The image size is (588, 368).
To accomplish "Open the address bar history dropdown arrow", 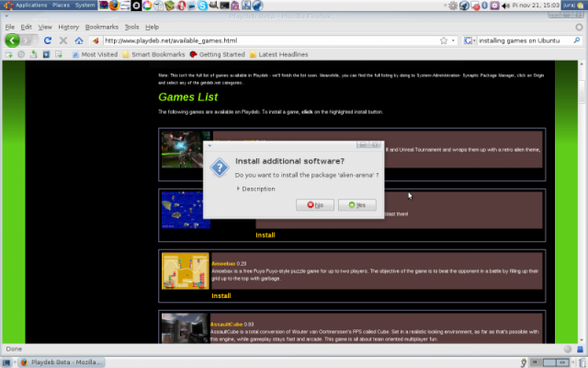I will tap(453, 40).
